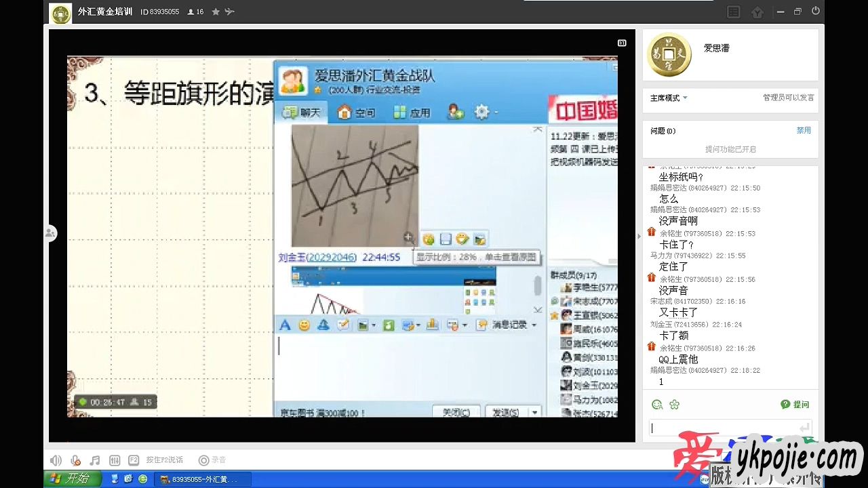Collapse the right chat panel arrow
Image resolution: width=868 pixels, height=488 pixels.
[639, 236]
